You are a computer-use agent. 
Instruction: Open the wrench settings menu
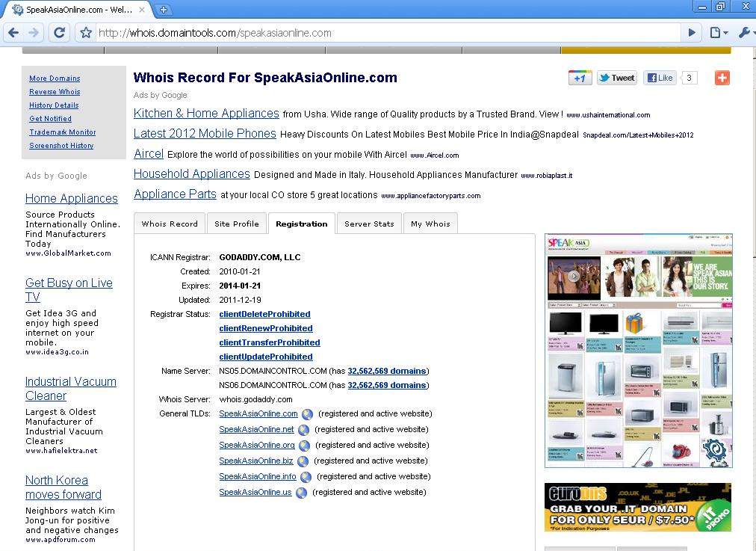745,33
